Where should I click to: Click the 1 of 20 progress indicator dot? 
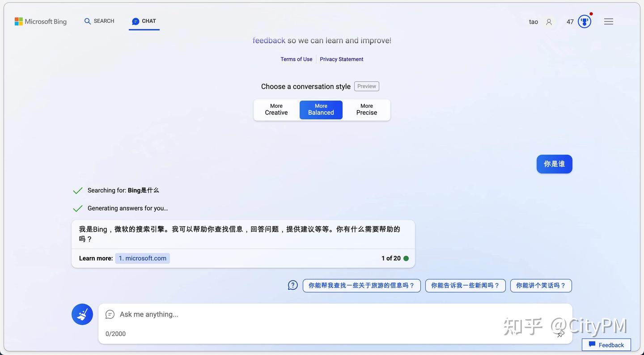click(x=406, y=258)
